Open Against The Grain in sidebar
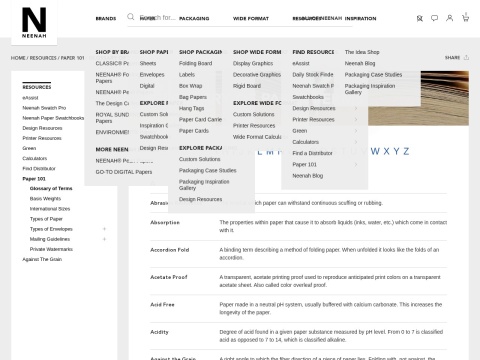The image size is (480, 360). pos(42,259)
